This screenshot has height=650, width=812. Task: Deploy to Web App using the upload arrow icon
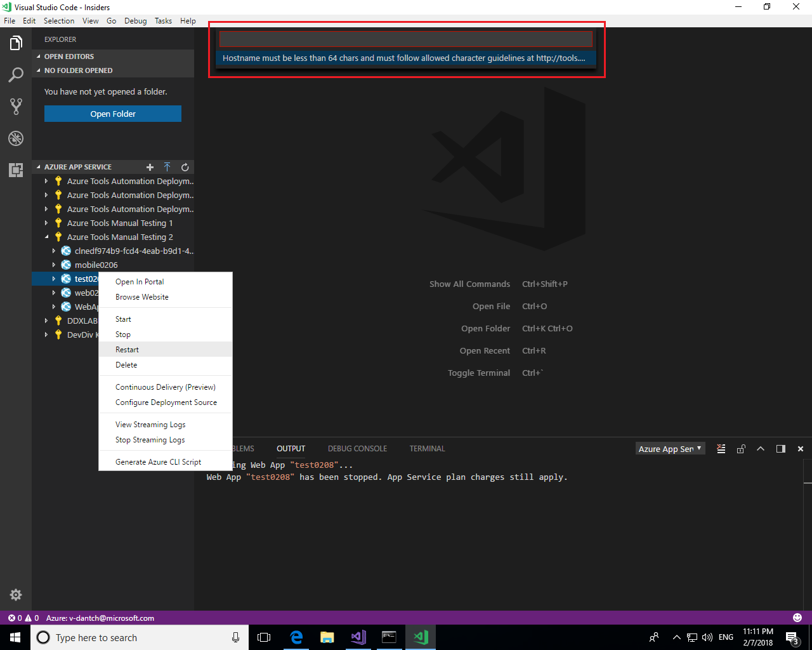[x=167, y=167]
